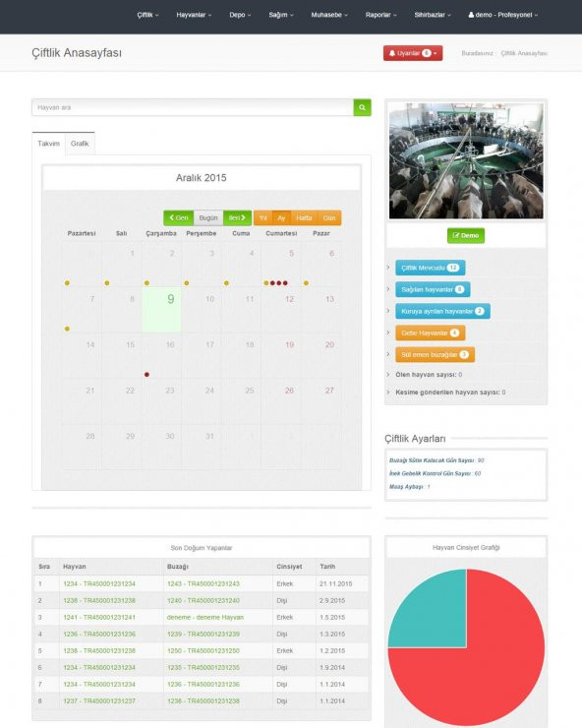Go back a month with Geri

tap(178, 217)
